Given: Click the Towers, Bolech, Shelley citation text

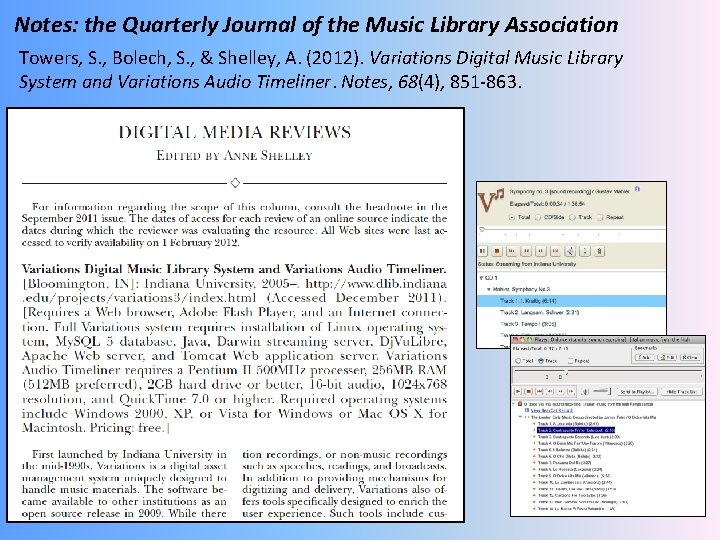Looking at the screenshot, I should [321, 69].
